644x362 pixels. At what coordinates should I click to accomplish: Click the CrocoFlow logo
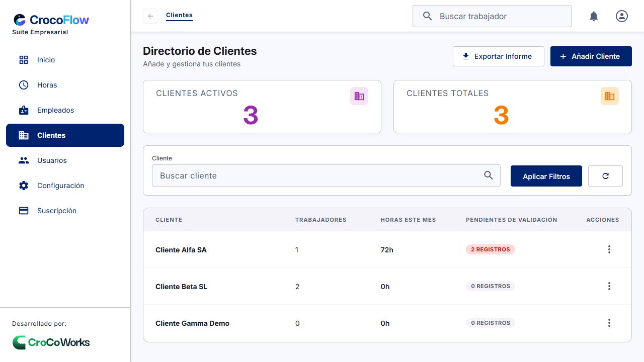pos(51,20)
